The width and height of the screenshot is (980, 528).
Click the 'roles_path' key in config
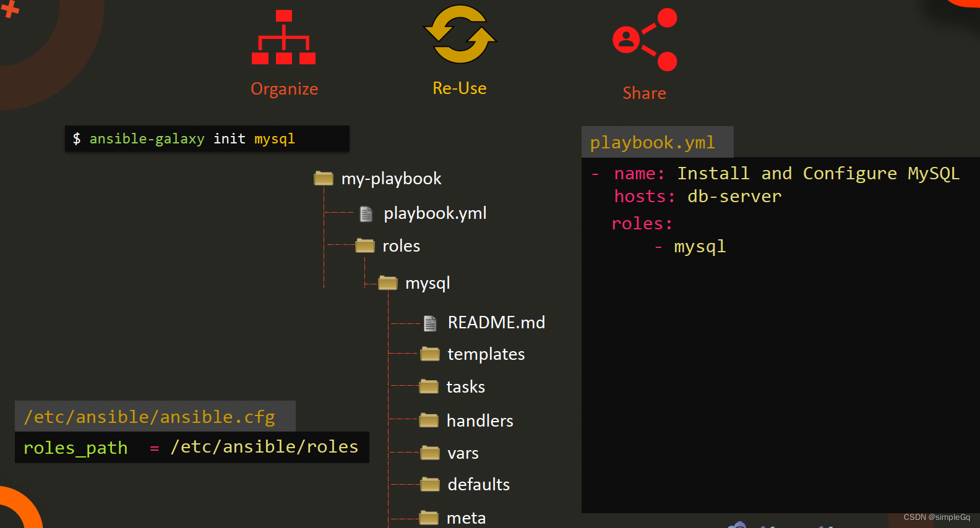tap(75, 448)
